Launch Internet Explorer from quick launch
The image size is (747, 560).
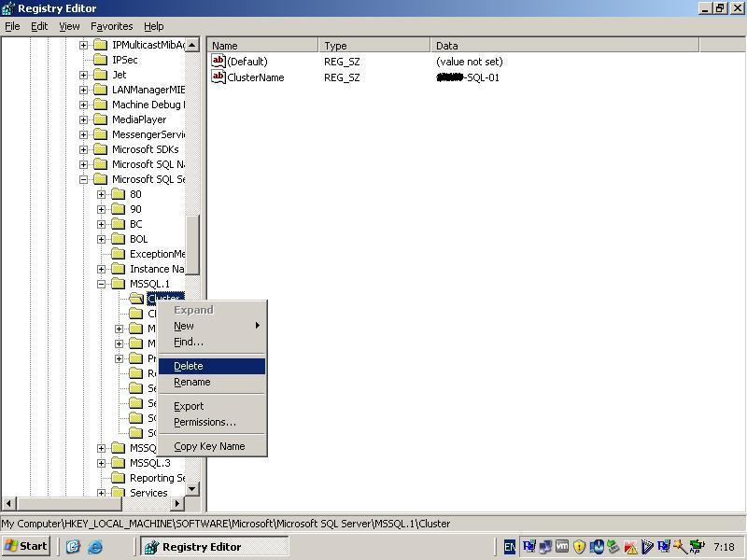[95, 547]
